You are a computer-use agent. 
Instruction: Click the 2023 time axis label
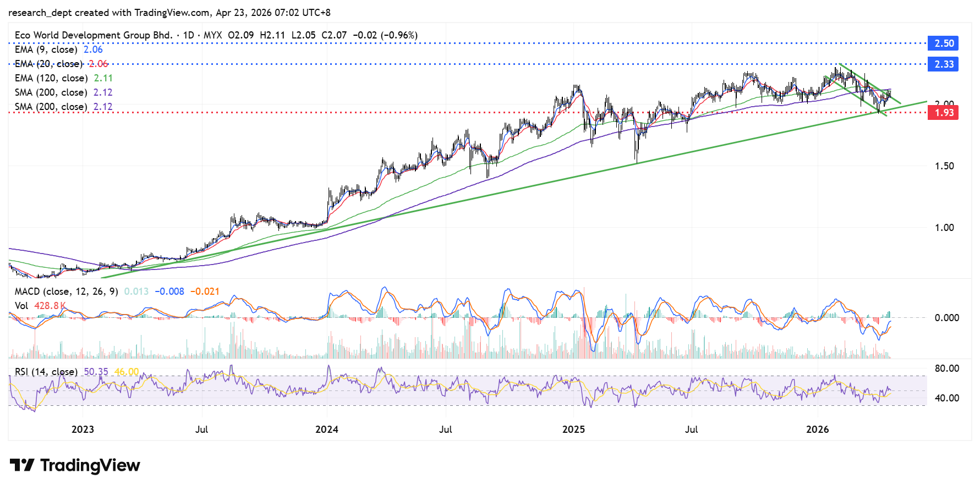pyautogui.click(x=83, y=430)
